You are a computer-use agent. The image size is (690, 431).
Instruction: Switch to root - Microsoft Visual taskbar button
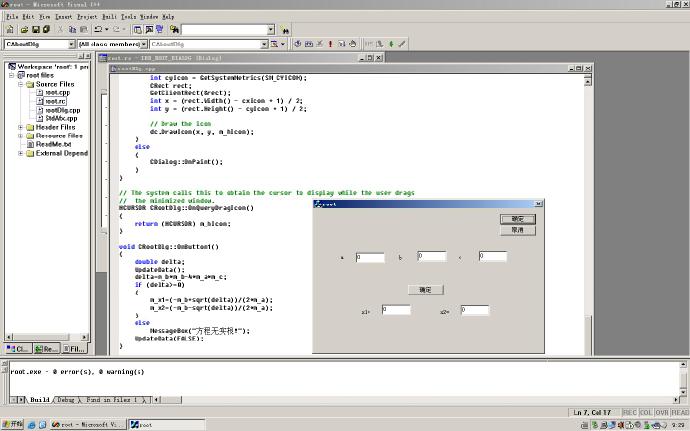click(x=88, y=424)
